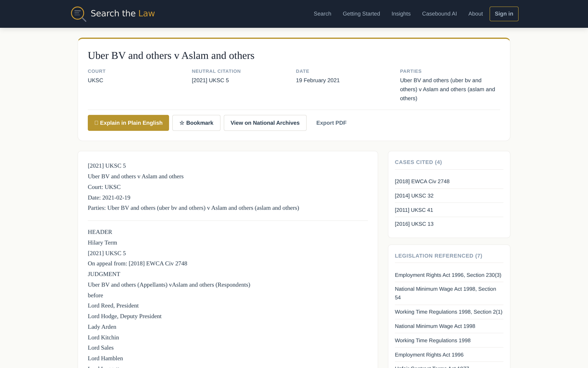Click the Lord Sales line
Screen dimensions: 588x368
click(100, 348)
